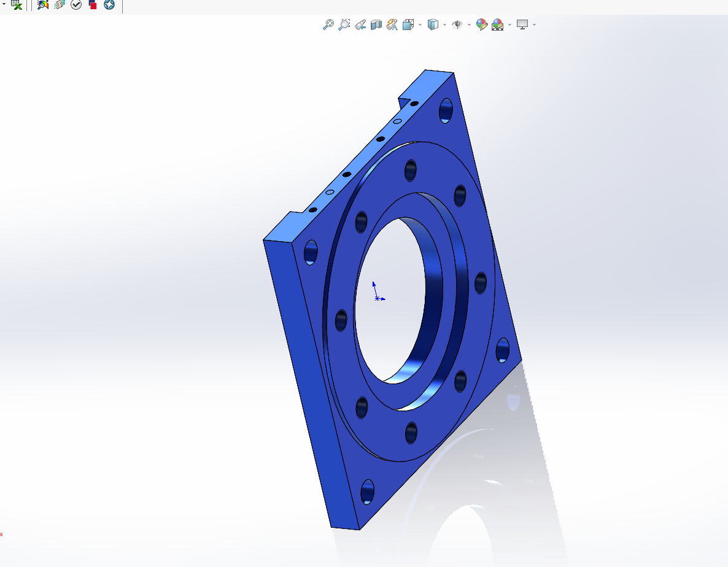
Task: Select the Zoom to Area tool
Action: coord(344,25)
